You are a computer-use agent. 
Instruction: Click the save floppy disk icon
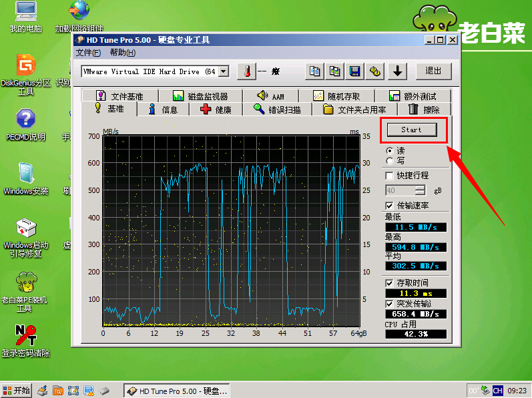tap(354, 71)
